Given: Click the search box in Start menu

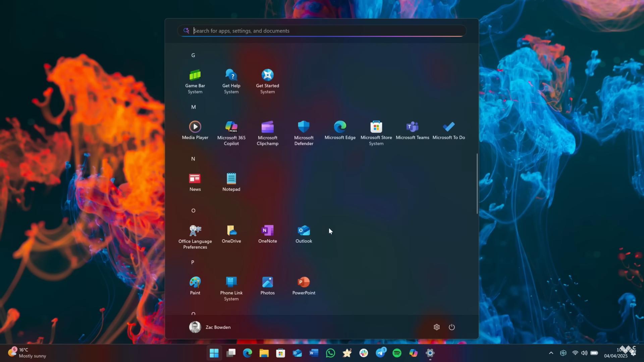Looking at the screenshot, I should 322,31.
